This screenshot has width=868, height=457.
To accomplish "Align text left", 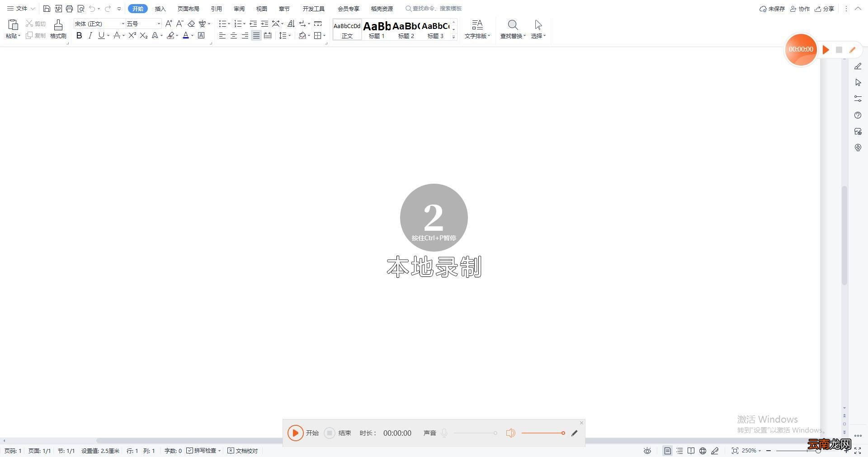I will click(x=222, y=35).
